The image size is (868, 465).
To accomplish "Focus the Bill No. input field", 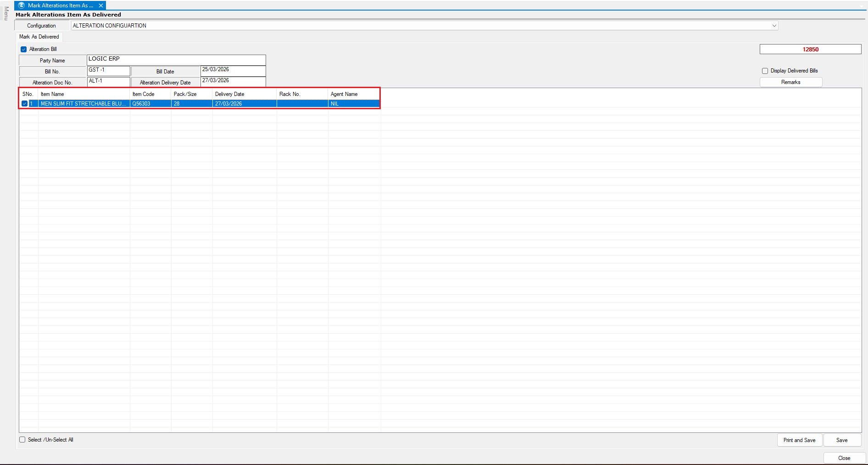I will coord(109,71).
